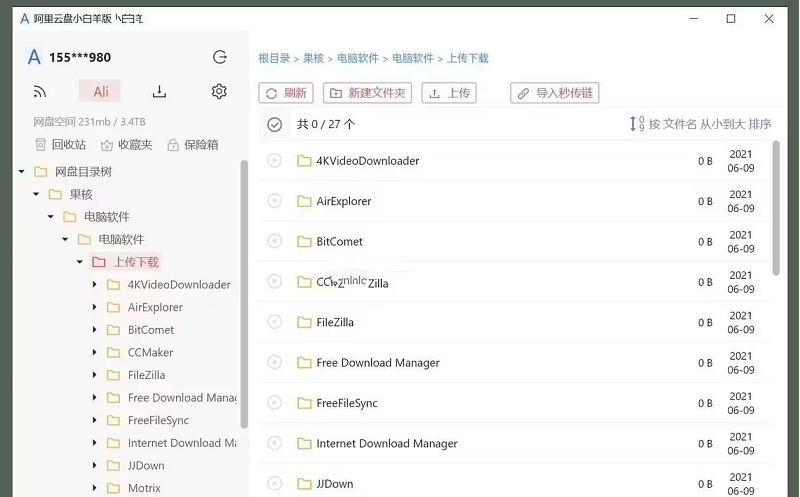The height and width of the screenshot is (497, 800).
Task: Click 导入秒传链 import link button
Action: pos(555,93)
